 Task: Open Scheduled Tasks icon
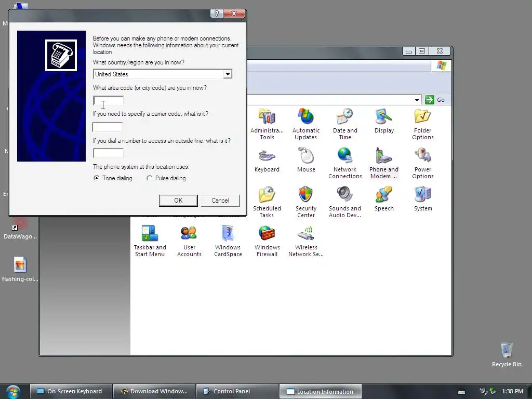(267, 202)
